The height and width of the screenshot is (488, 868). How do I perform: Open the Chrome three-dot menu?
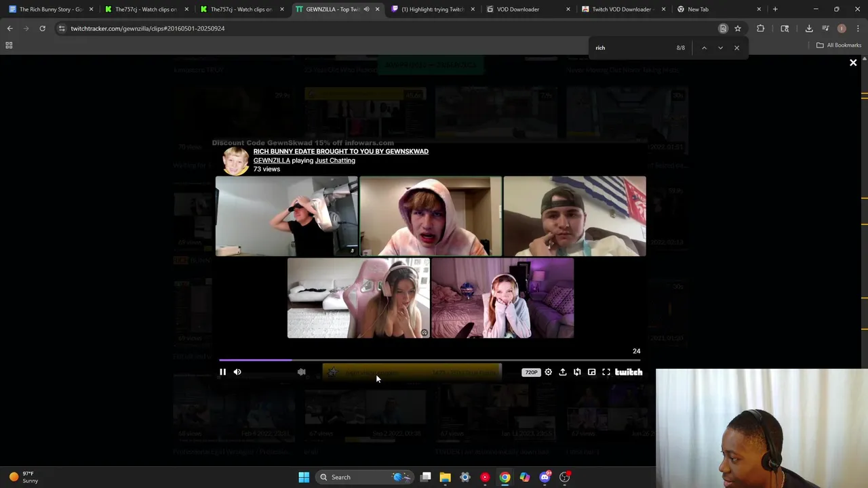coord(858,28)
